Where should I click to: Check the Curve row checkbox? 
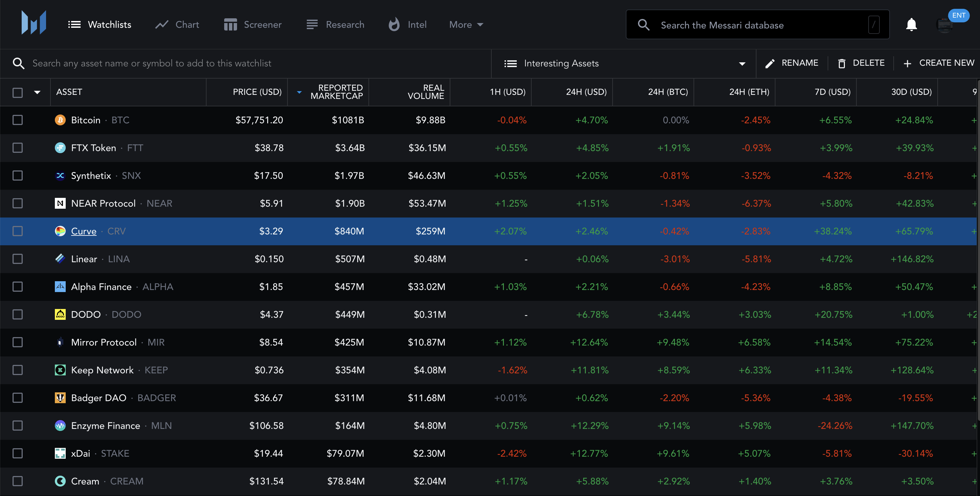[18, 231]
